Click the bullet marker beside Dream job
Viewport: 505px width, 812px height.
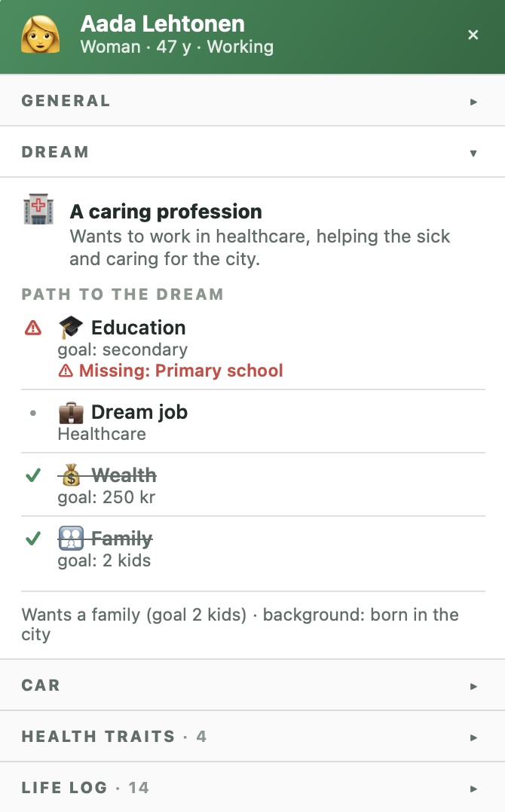point(33,413)
